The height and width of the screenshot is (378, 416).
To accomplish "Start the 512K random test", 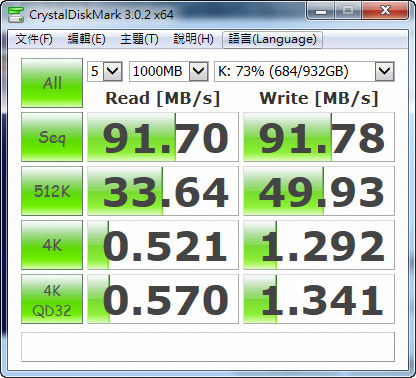I will (x=52, y=191).
